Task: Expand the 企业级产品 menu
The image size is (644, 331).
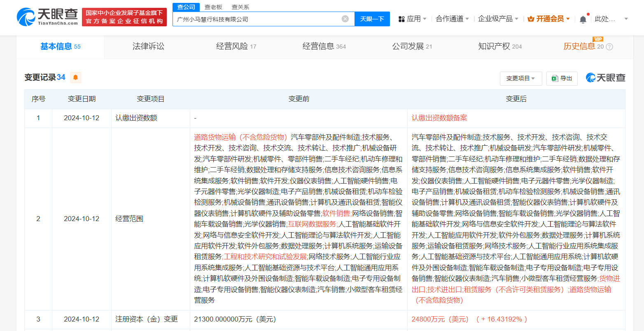Action: click(x=498, y=19)
